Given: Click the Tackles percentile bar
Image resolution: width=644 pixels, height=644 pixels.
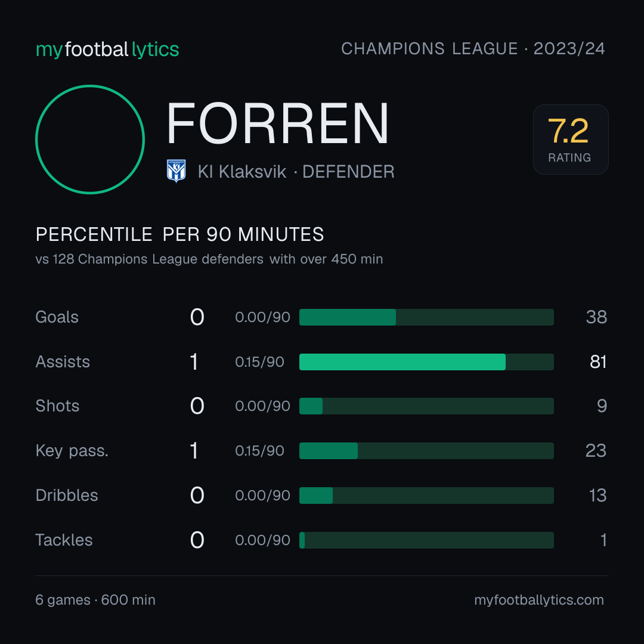Looking at the screenshot, I should pos(426,540).
